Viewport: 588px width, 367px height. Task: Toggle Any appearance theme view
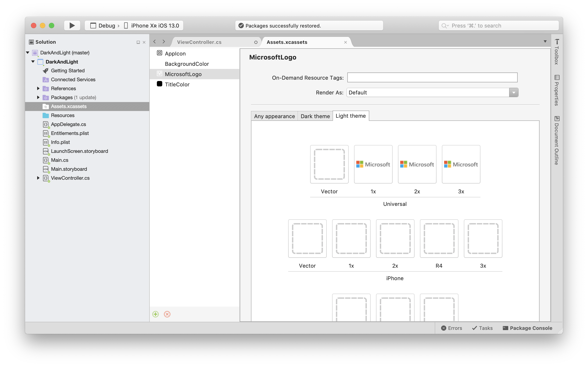click(x=274, y=116)
